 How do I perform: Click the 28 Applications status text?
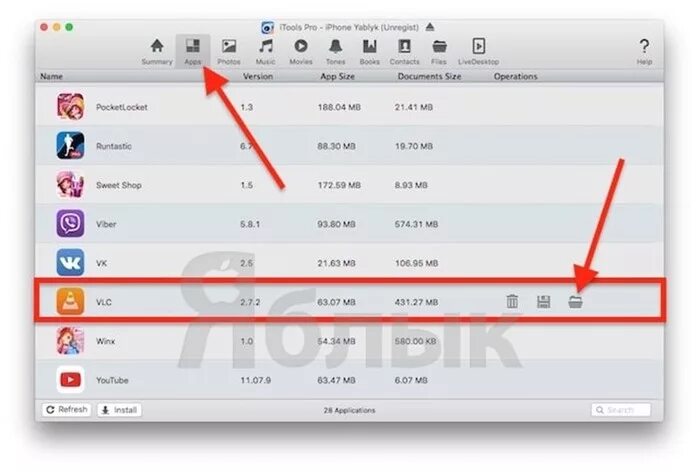coord(350,410)
